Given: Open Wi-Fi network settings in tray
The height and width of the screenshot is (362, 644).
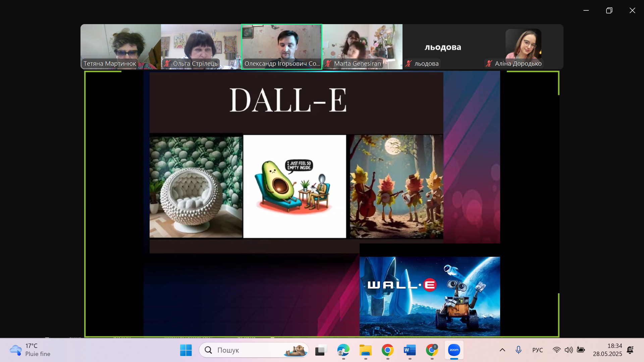Looking at the screenshot, I should [556, 350].
